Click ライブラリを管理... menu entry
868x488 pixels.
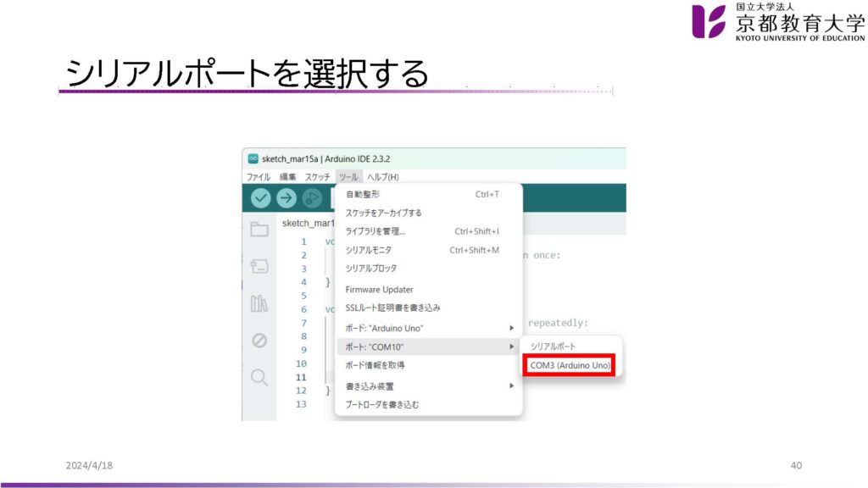[x=376, y=231]
